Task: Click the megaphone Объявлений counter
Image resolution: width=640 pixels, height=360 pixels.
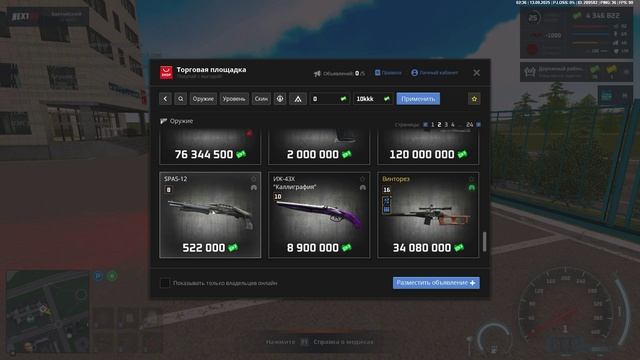Action: 339,73
